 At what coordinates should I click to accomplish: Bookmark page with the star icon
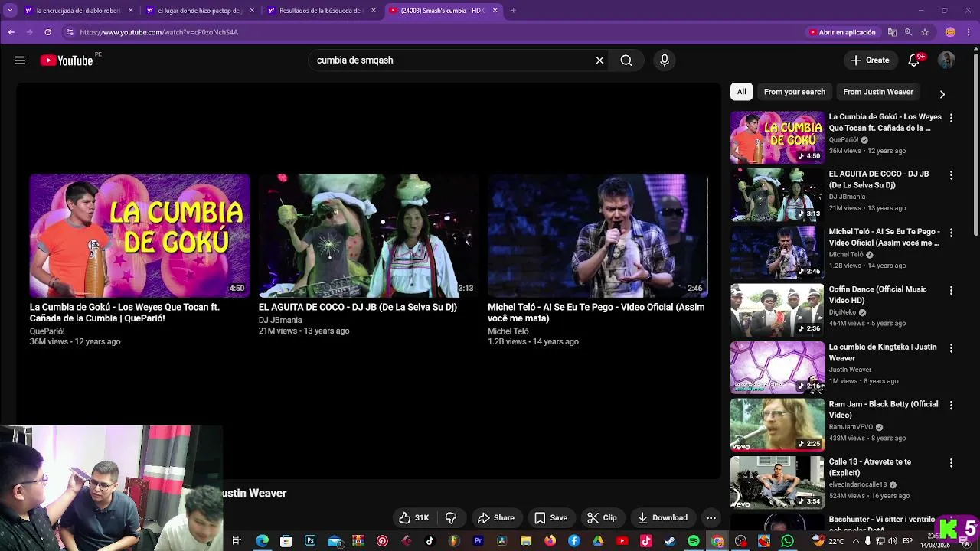pyautogui.click(x=925, y=32)
